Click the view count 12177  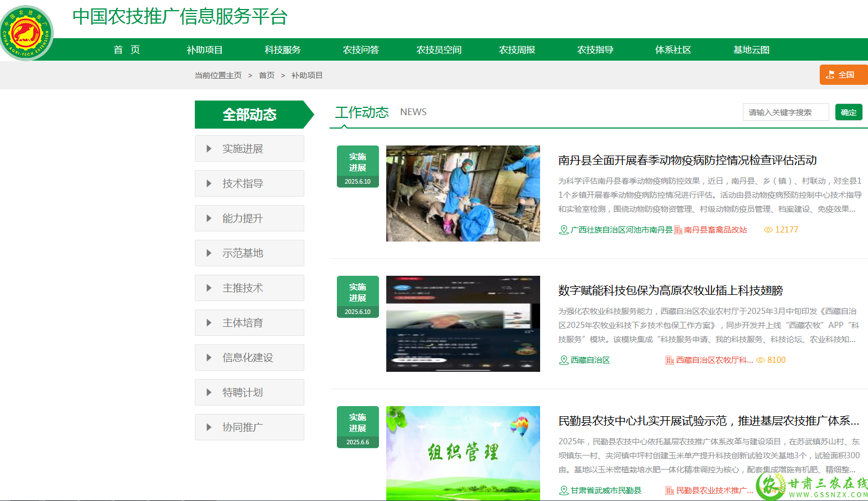pyautogui.click(x=787, y=230)
